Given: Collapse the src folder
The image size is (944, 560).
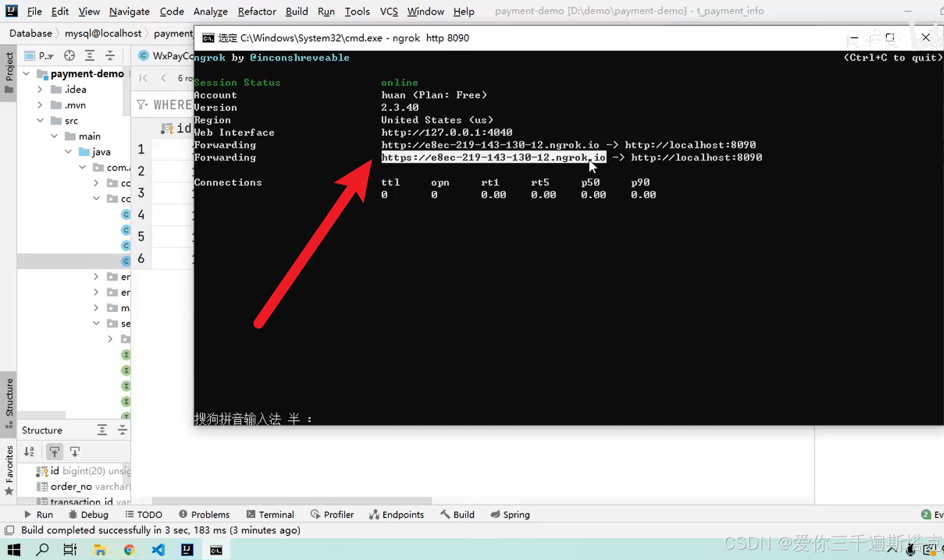Looking at the screenshot, I should (40, 121).
